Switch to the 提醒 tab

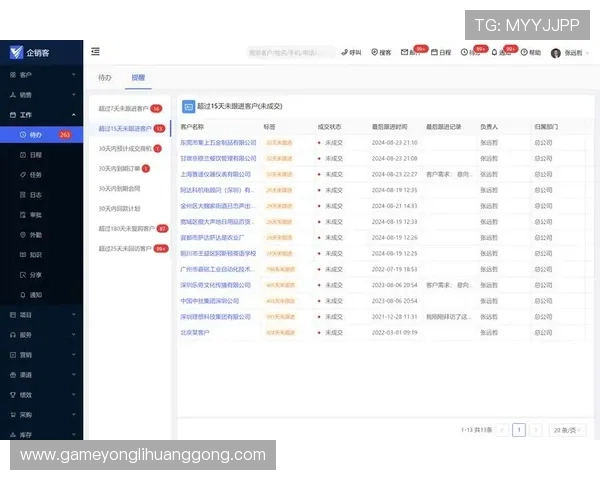(138, 78)
